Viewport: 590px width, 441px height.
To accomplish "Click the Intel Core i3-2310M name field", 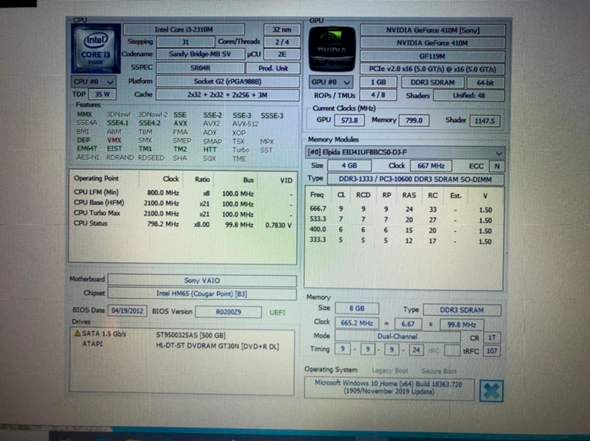I will coord(184,29).
